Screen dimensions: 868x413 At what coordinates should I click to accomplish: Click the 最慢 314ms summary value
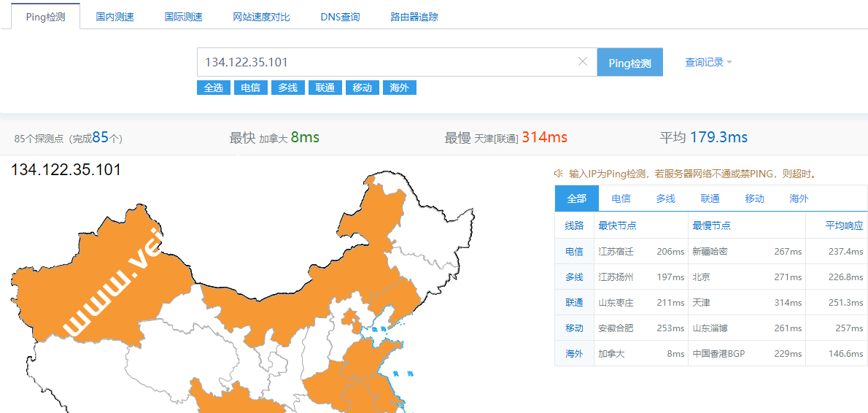tap(544, 137)
